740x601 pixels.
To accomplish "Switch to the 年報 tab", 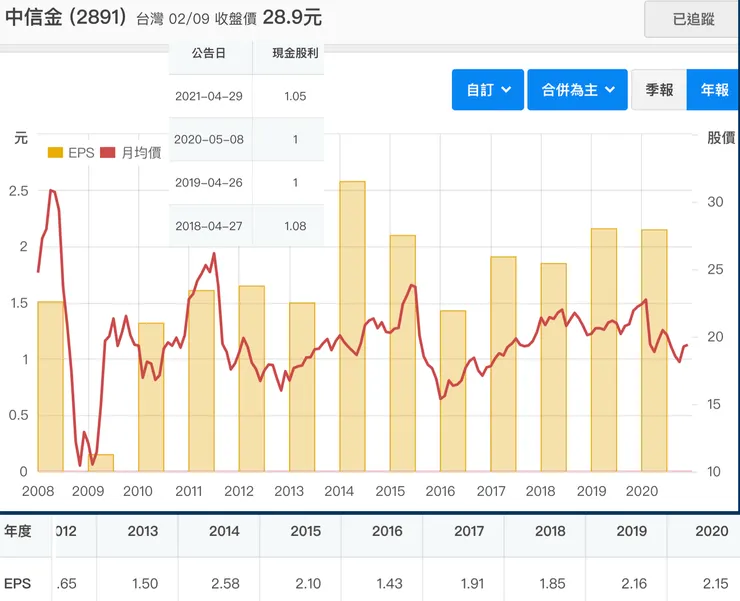I will point(713,90).
